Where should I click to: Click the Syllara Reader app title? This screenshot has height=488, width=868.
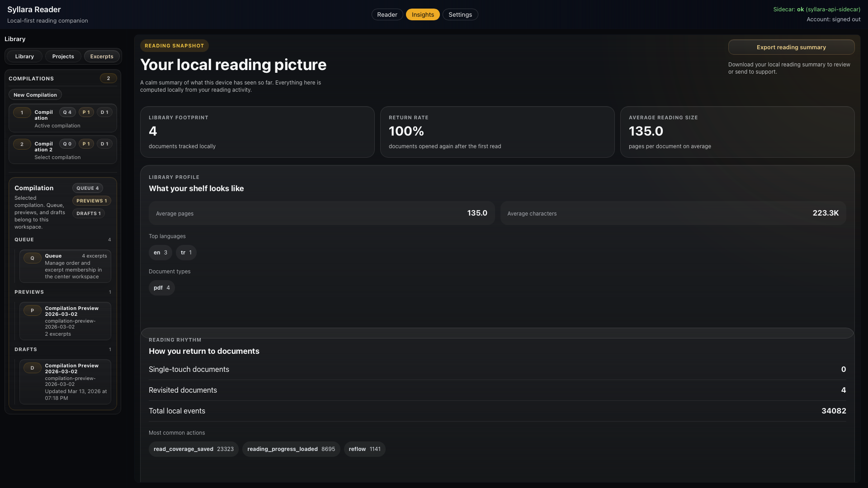click(34, 9)
